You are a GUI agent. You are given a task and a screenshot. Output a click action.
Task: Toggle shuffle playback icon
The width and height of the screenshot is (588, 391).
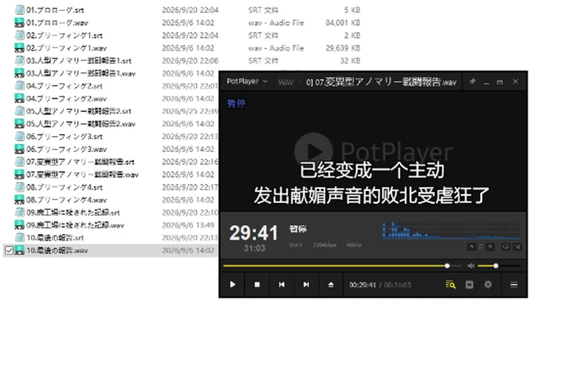(x=517, y=246)
